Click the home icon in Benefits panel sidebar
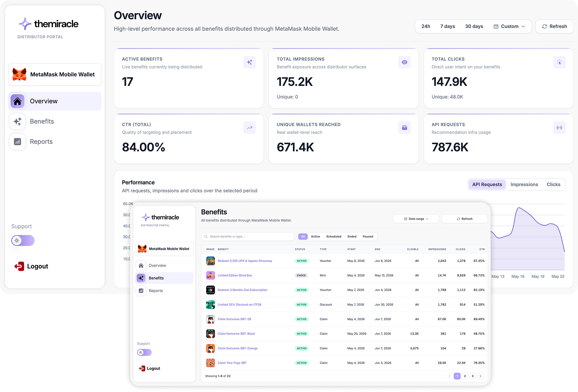This screenshot has height=392, width=578. (141, 265)
